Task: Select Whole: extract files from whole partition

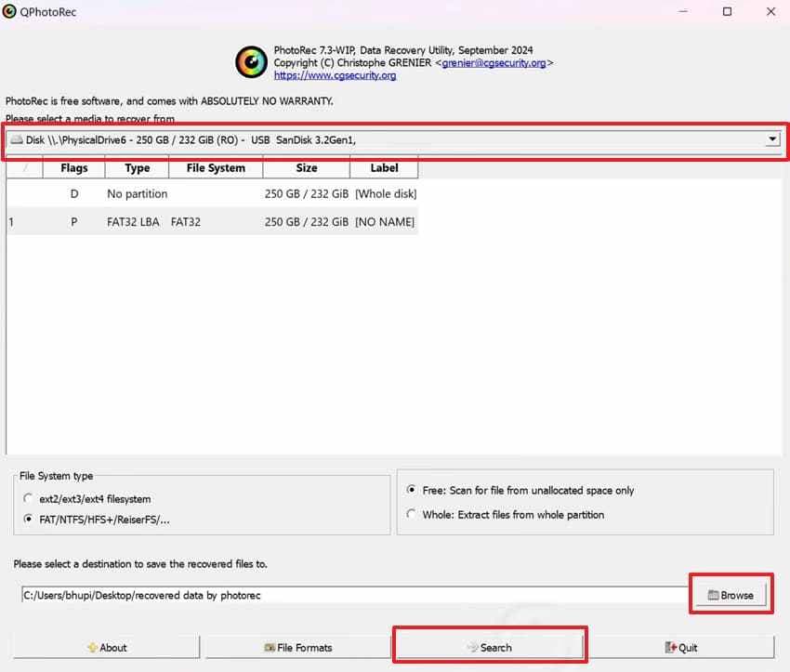Action: click(x=412, y=514)
